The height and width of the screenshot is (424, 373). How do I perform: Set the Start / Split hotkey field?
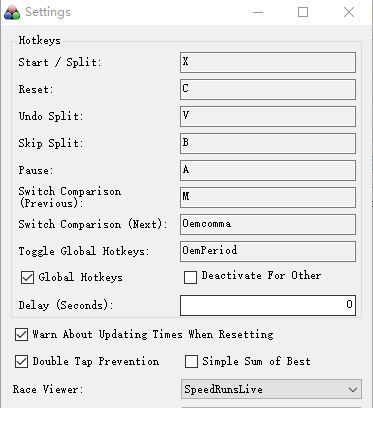(x=268, y=62)
